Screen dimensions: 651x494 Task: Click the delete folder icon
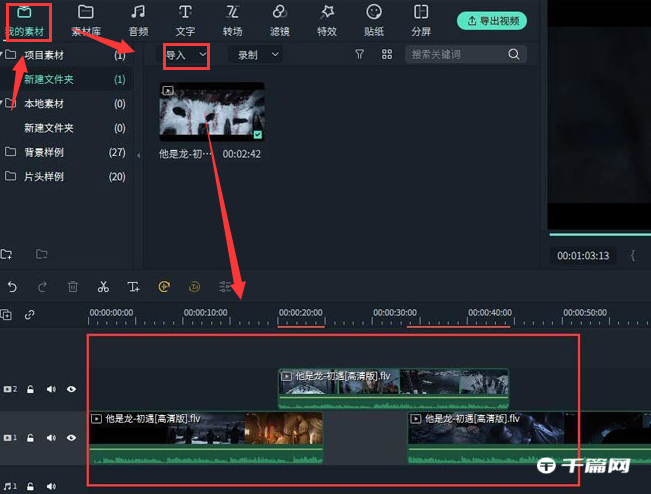[x=41, y=254]
